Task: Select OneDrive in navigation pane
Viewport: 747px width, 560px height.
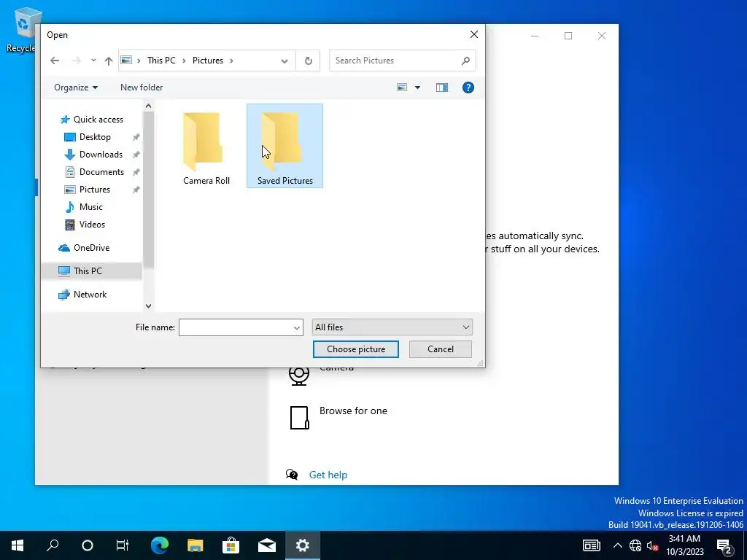Action: point(91,248)
